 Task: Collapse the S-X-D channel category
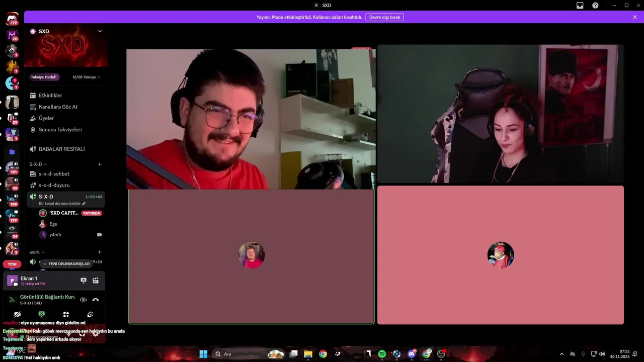point(38,164)
